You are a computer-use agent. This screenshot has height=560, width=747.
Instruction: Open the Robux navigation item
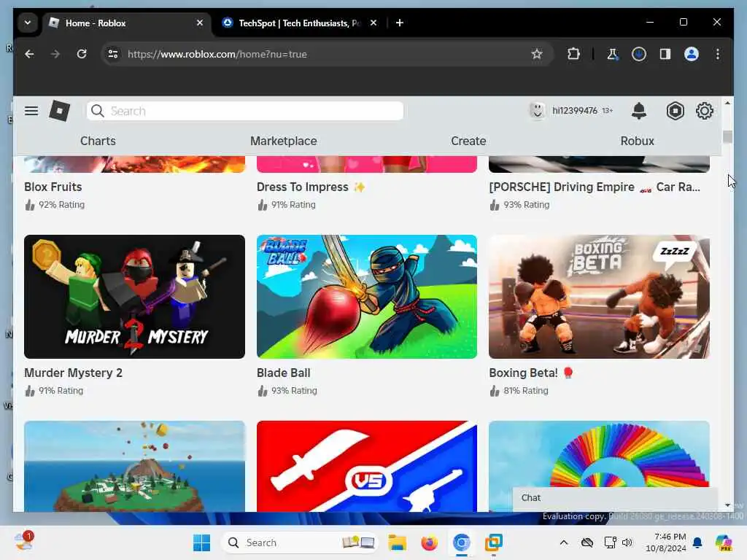637,141
